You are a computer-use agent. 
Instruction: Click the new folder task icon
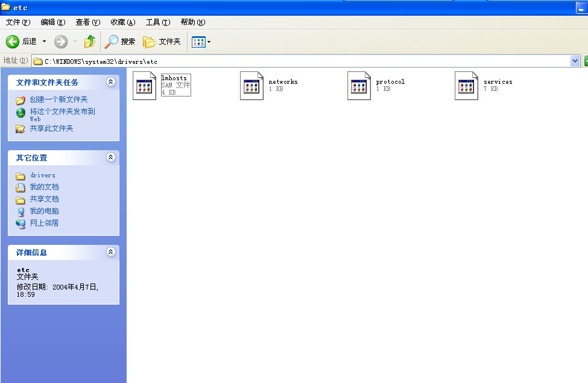pyautogui.click(x=21, y=100)
